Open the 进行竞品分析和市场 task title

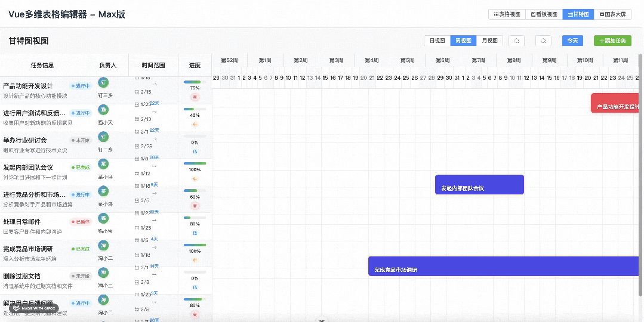[34, 194]
